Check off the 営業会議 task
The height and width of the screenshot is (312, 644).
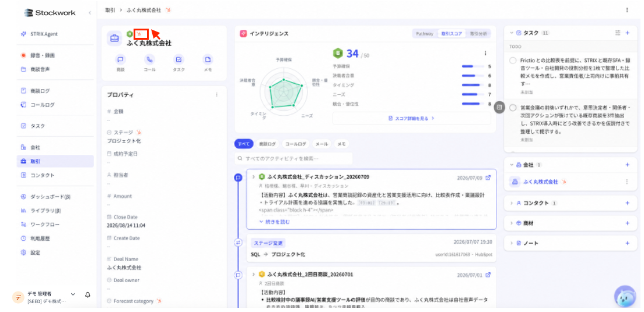513,108
